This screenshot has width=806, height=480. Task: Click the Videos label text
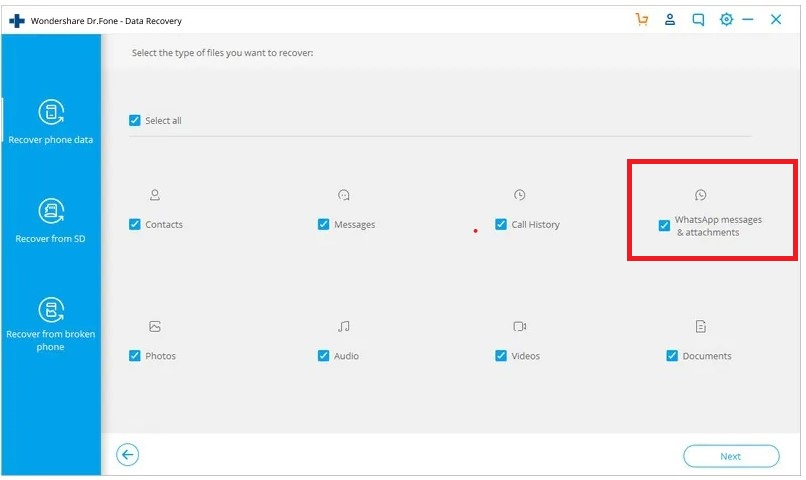click(526, 356)
